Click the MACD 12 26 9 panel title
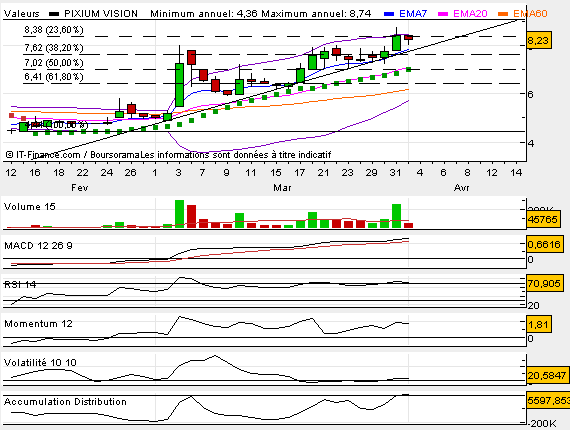This screenshot has width=570, height=430. [38, 246]
